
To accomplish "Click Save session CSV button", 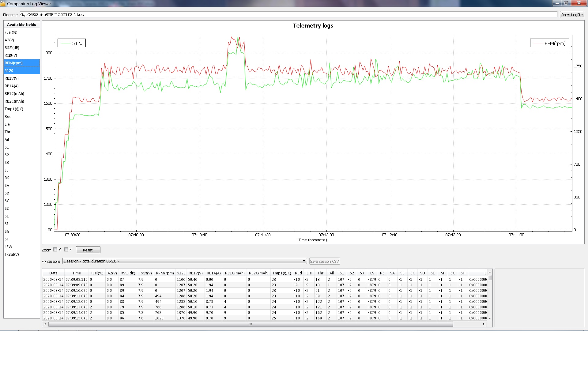I will [x=324, y=261].
